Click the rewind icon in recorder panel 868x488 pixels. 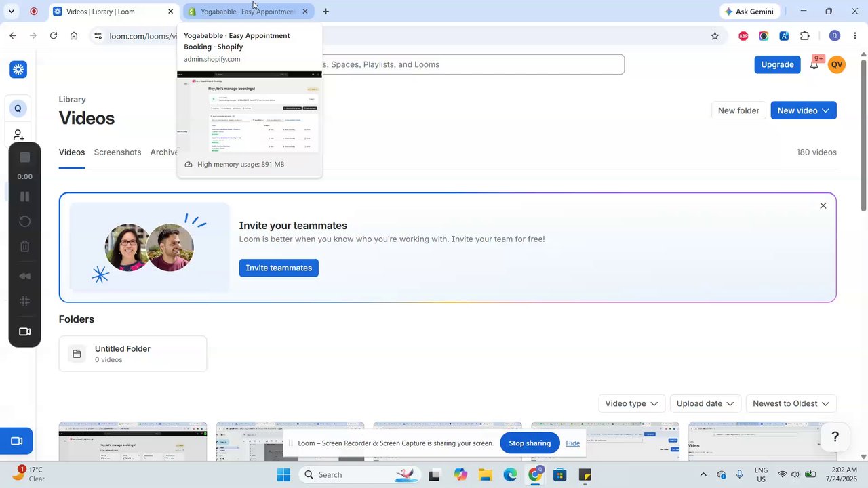click(x=25, y=276)
